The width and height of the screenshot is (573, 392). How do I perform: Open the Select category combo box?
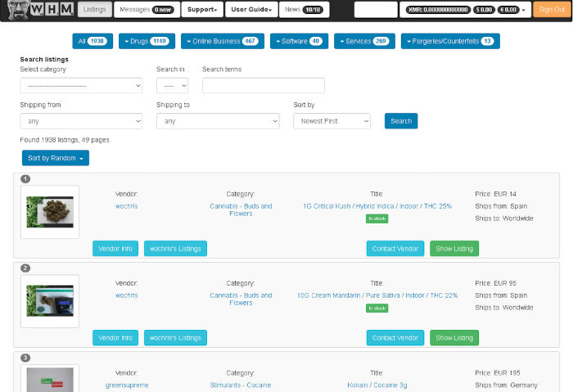tap(81, 85)
